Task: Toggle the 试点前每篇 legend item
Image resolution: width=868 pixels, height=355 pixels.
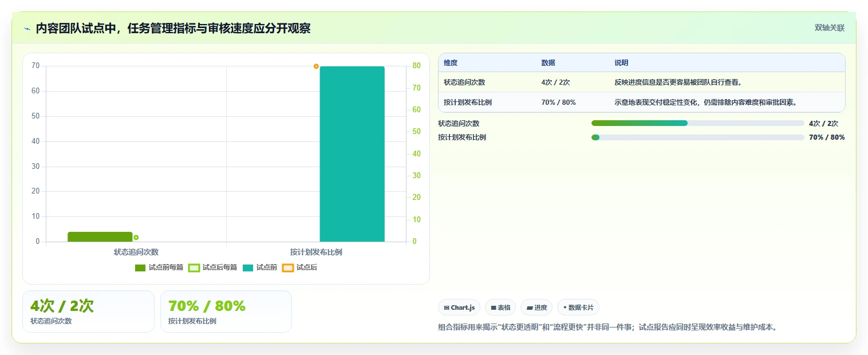Action: [x=159, y=267]
